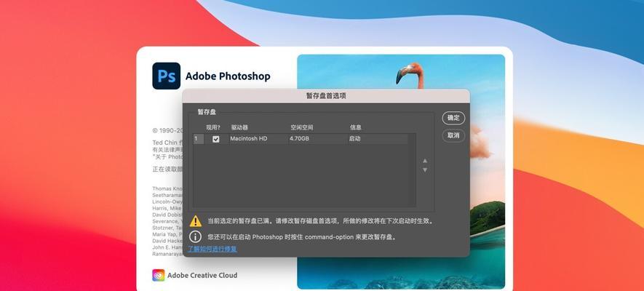
Task: Move scratch disk down with arrow
Action: pos(425,170)
